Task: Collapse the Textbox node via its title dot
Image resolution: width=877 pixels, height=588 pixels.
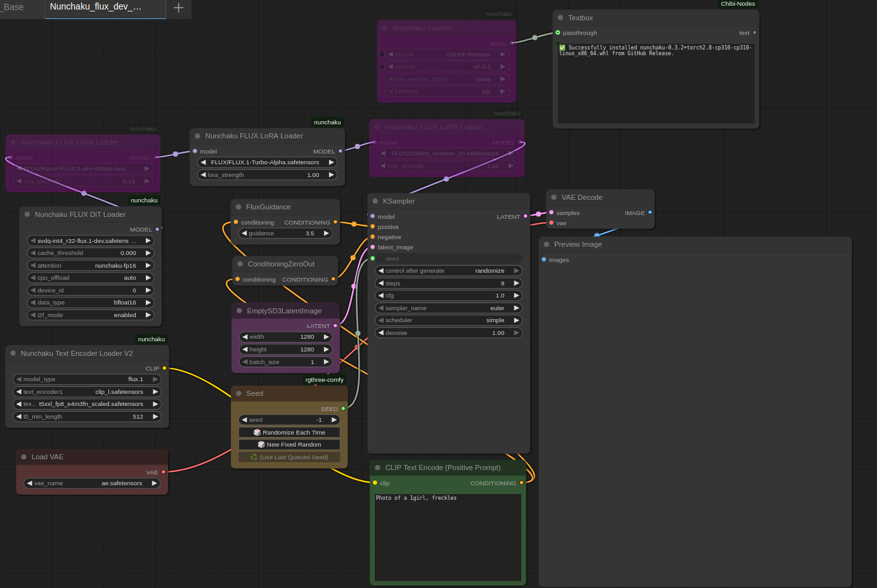Action: tap(560, 18)
